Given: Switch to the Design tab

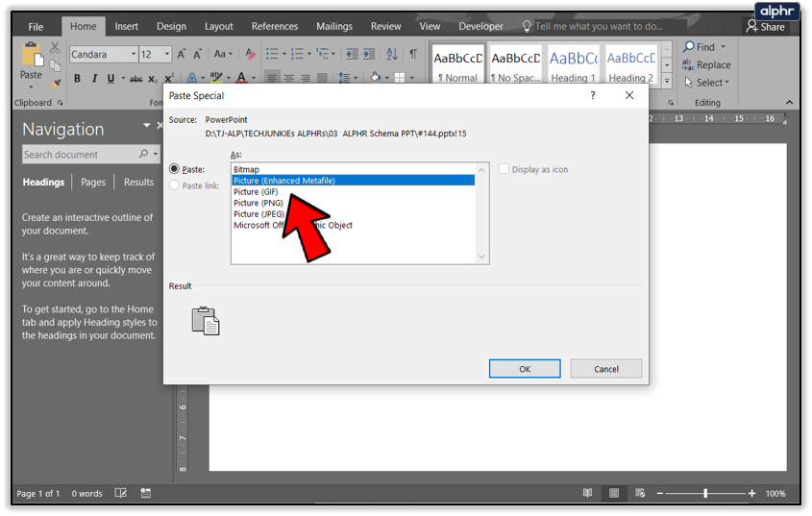Looking at the screenshot, I should [x=171, y=26].
